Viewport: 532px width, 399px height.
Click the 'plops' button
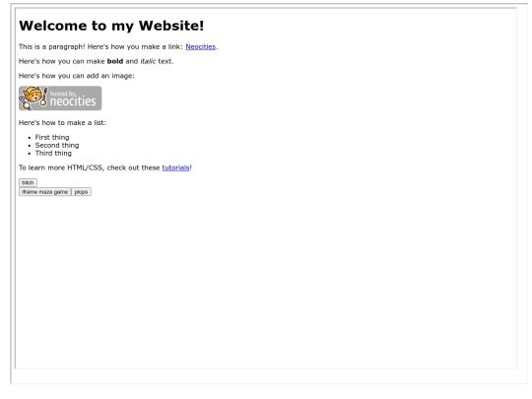[x=81, y=192]
